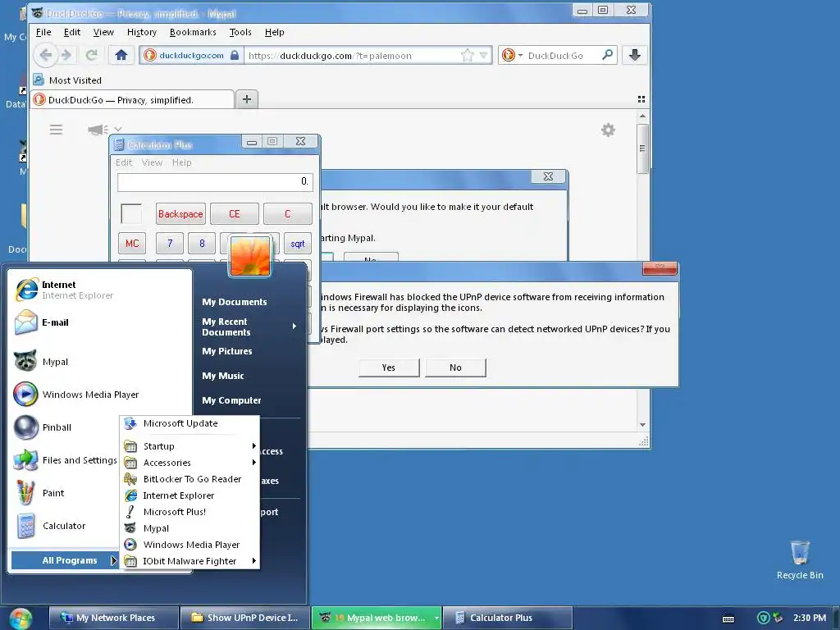
Task: Click the Most Visited bookmarks button
Action: [67, 80]
